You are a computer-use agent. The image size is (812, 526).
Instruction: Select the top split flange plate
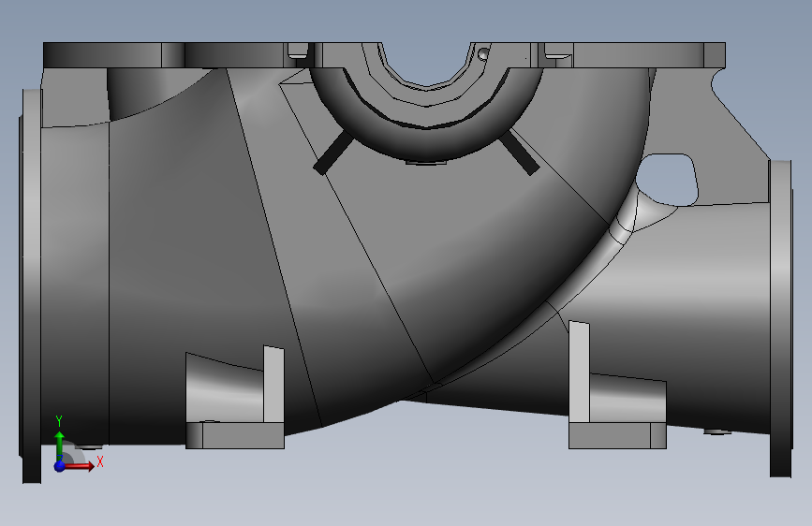(x=384, y=55)
